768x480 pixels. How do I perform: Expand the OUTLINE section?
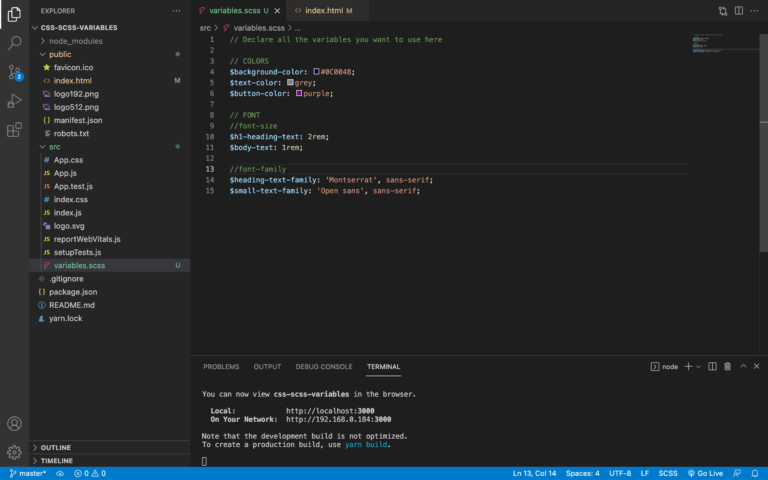55,447
